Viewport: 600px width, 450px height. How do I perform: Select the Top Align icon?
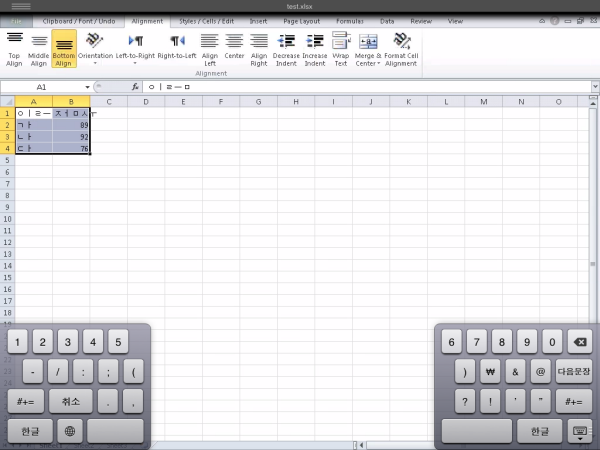click(x=14, y=49)
